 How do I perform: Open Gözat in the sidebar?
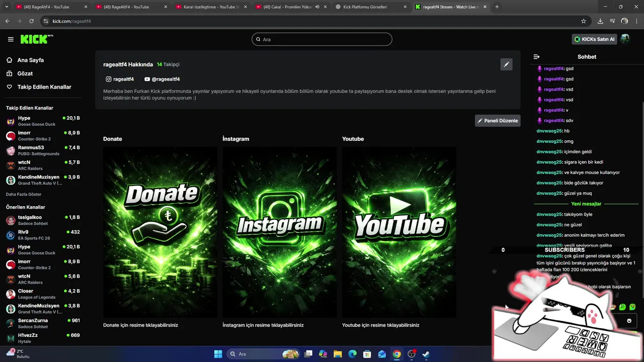pos(25,73)
